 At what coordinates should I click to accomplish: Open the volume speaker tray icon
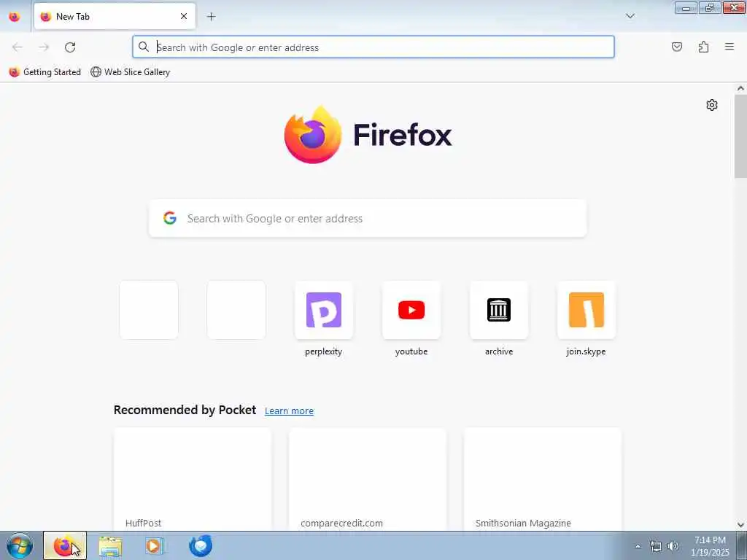tap(673, 546)
